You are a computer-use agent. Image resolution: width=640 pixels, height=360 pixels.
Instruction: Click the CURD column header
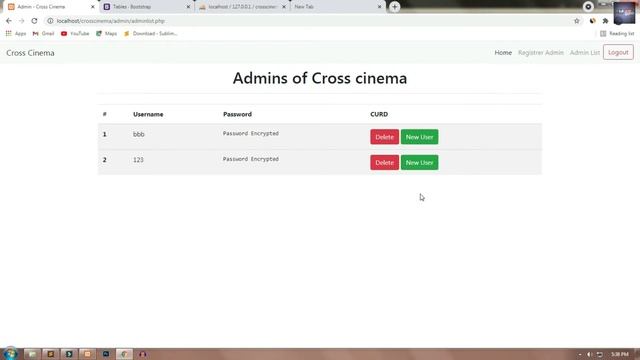[379, 114]
